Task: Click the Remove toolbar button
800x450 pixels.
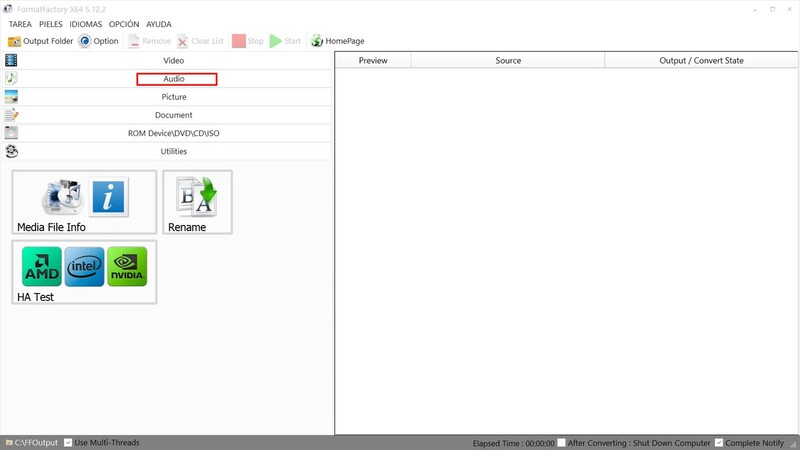Action: coord(149,41)
